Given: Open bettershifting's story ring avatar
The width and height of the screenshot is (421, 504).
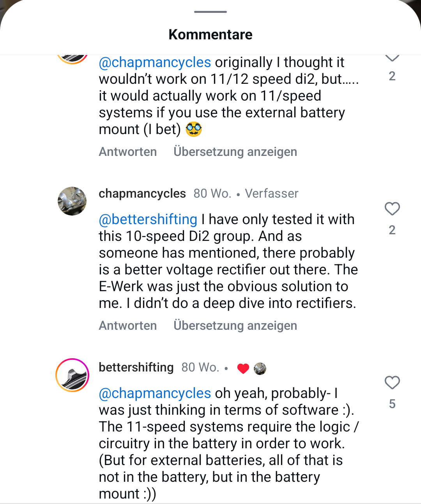Looking at the screenshot, I should (72, 375).
